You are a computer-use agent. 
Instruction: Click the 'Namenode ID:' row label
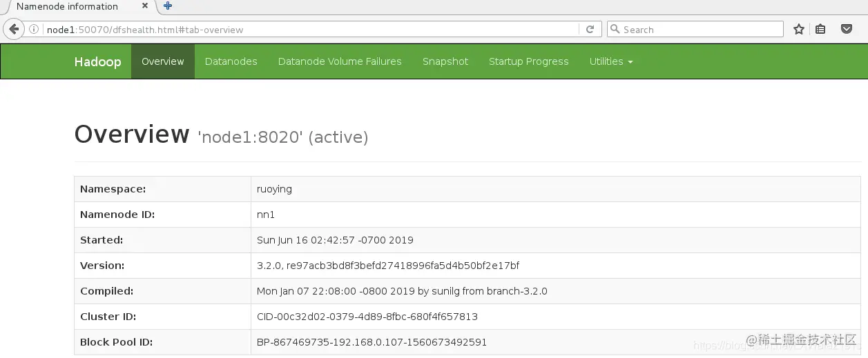(x=117, y=215)
